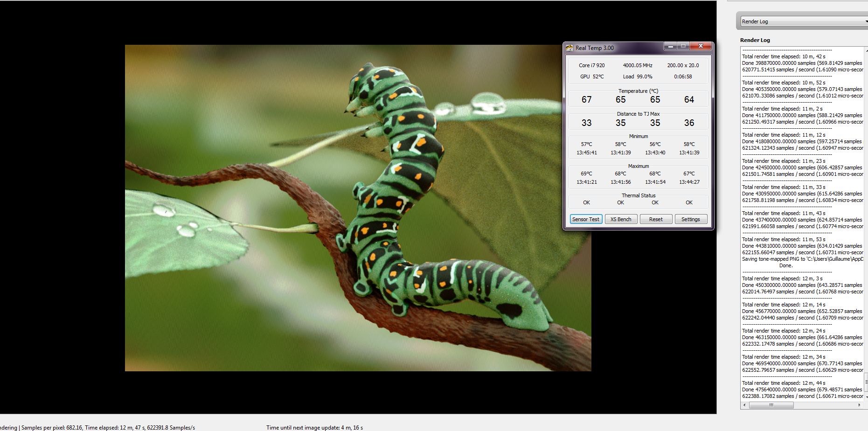This screenshot has height=431, width=868.
Task: Click empty horizontal scrollbar track right of thumb
Action: point(826,405)
